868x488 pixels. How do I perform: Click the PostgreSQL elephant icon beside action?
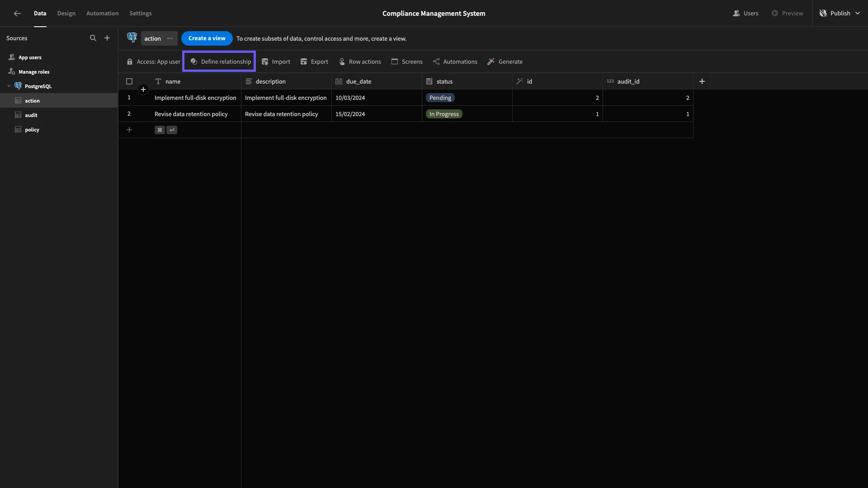[x=132, y=38]
